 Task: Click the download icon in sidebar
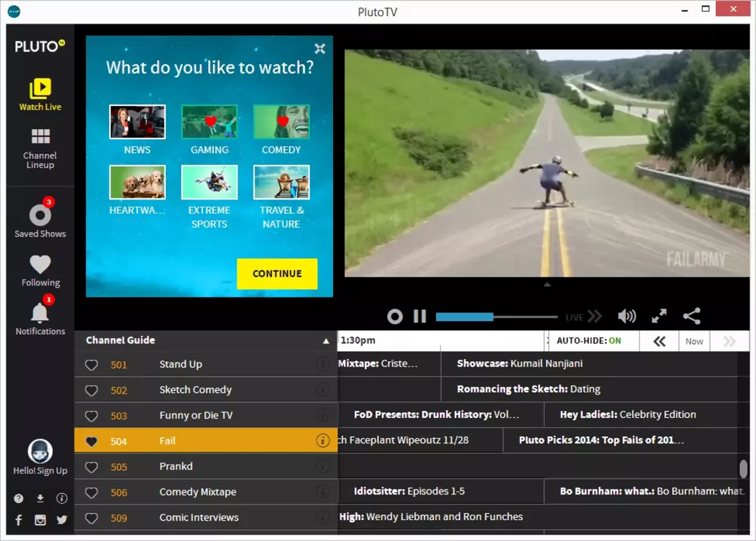[x=40, y=498]
